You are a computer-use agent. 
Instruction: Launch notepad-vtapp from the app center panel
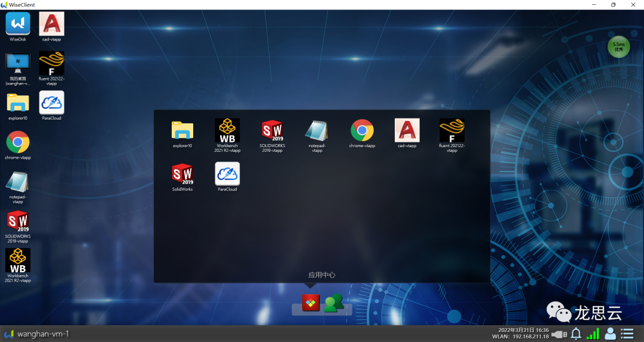[x=317, y=131]
